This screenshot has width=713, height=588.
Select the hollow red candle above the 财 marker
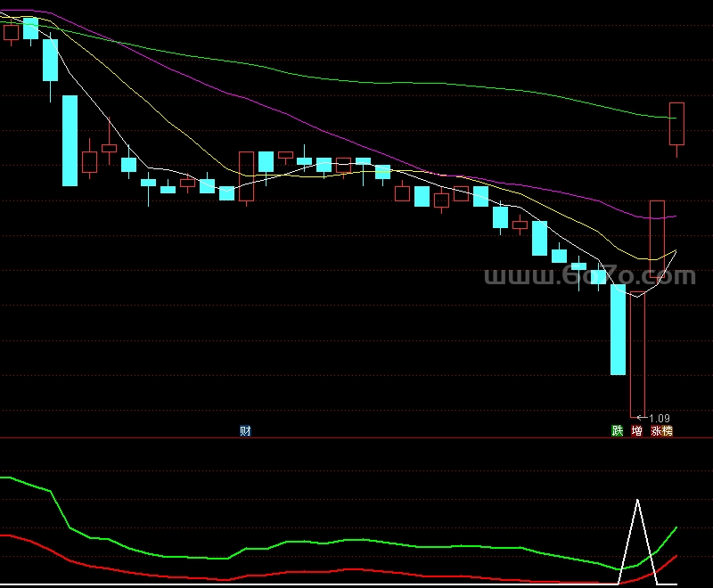[x=246, y=176]
